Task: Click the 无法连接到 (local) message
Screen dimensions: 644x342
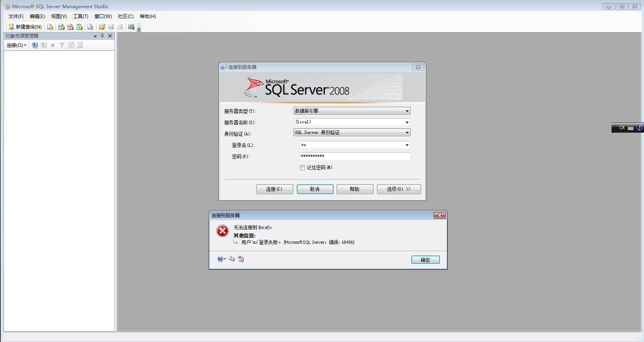Action: click(253, 227)
